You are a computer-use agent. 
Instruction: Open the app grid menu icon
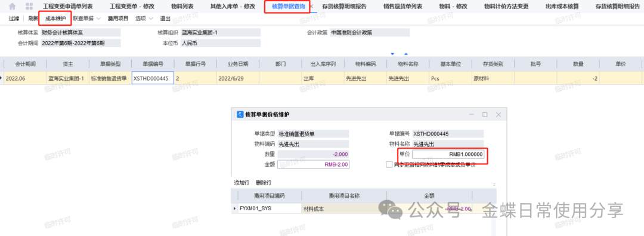(x=29, y=7)
